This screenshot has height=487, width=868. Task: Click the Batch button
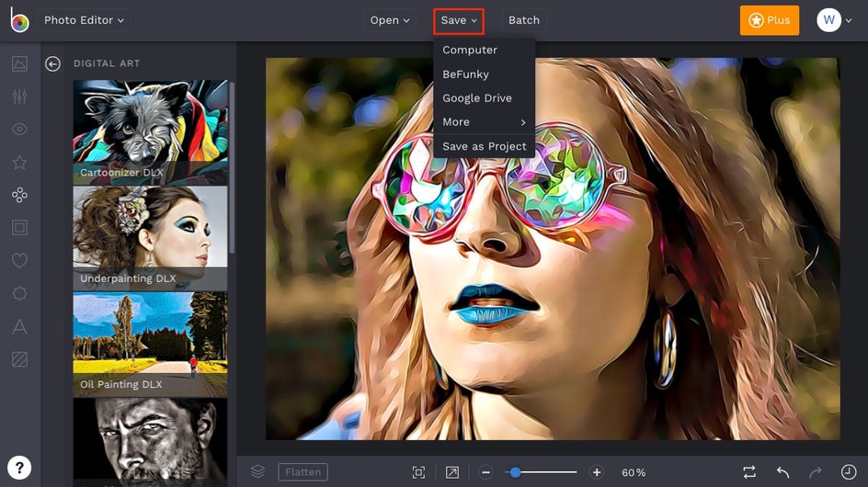[524, 20]
